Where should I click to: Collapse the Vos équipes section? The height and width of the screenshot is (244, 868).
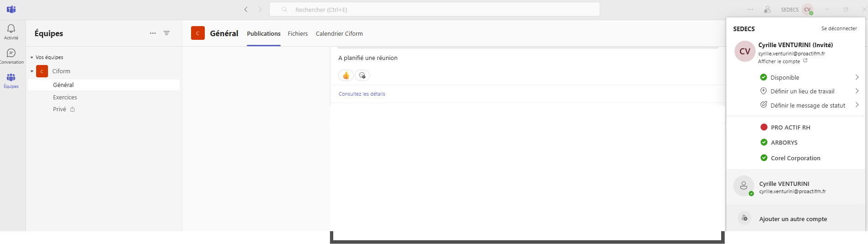tap(32, 57)
